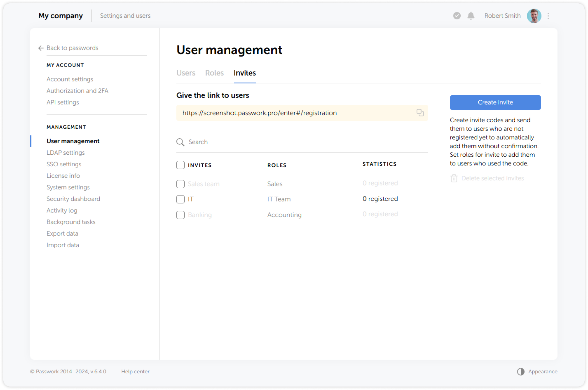Open the Help center
Viewport: 588px width, 390px height.
point(135,371)
